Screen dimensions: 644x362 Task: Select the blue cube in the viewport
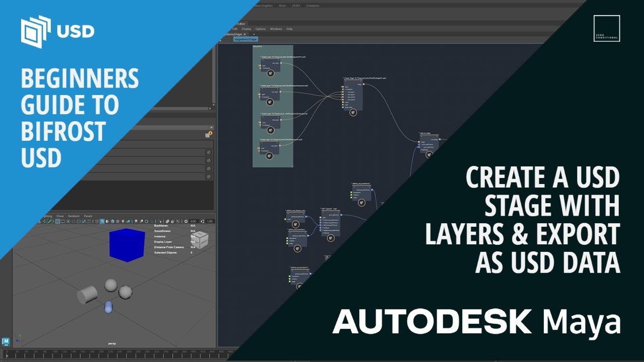tap(127, 245)
